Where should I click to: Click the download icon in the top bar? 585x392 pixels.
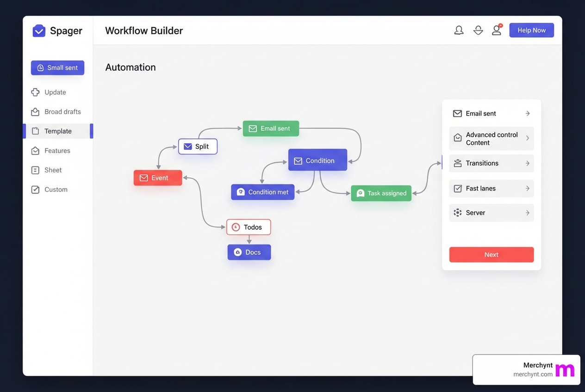click(478, 30)
